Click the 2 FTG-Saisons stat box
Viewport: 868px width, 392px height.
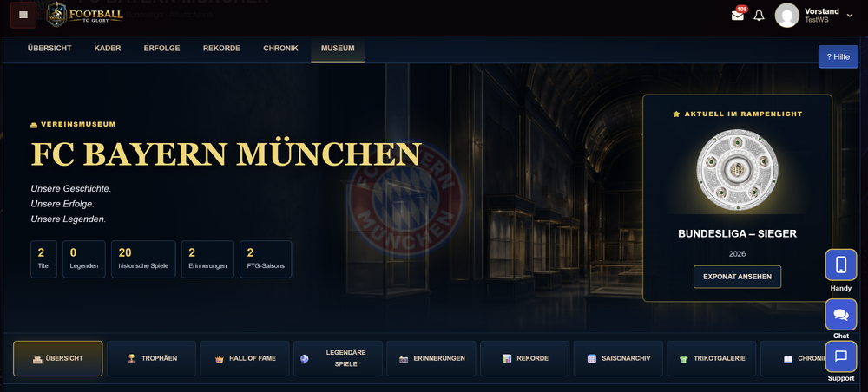click(x=266, y=259)
